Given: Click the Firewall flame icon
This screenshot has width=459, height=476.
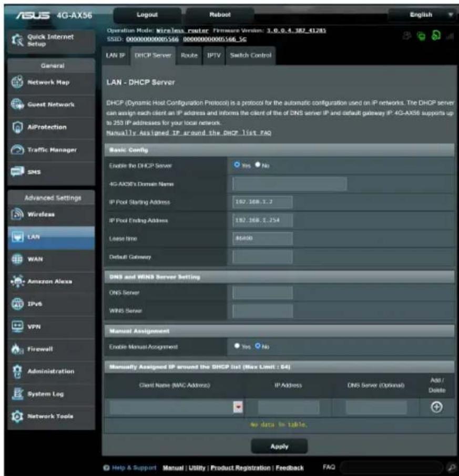Looking at the screenshot, I should tap(17, 349).
